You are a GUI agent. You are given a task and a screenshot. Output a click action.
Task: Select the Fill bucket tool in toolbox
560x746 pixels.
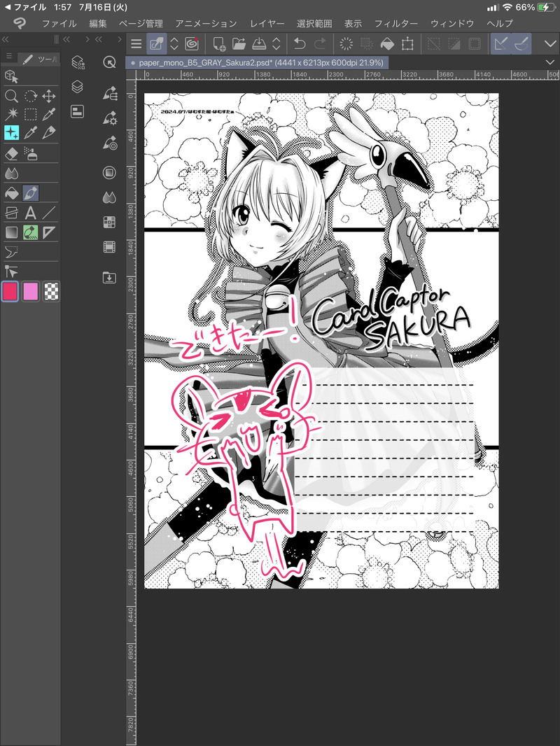[11, 193]
